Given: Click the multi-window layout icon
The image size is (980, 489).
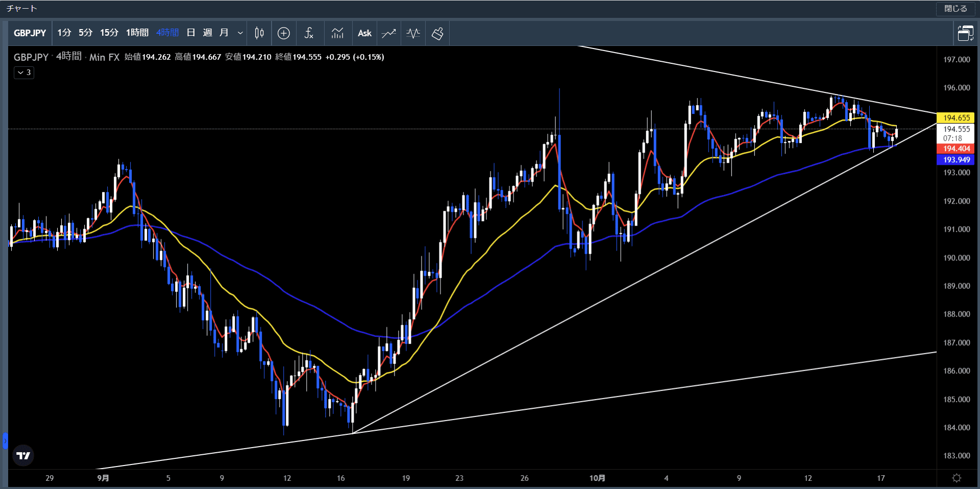Looking at the screenshot, I should click(965, 33).
